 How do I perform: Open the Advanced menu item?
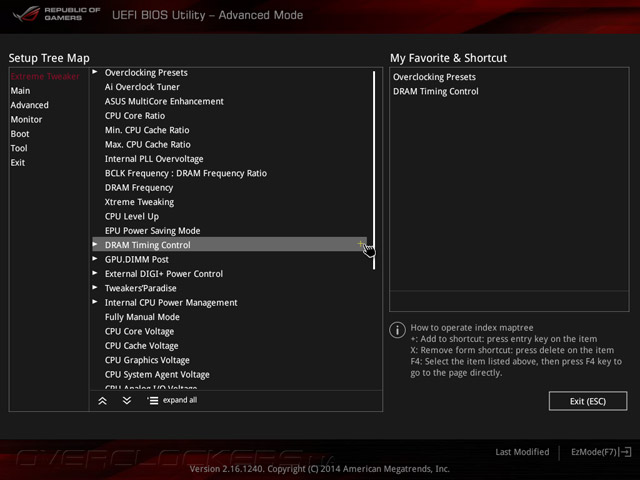point(29,105)
